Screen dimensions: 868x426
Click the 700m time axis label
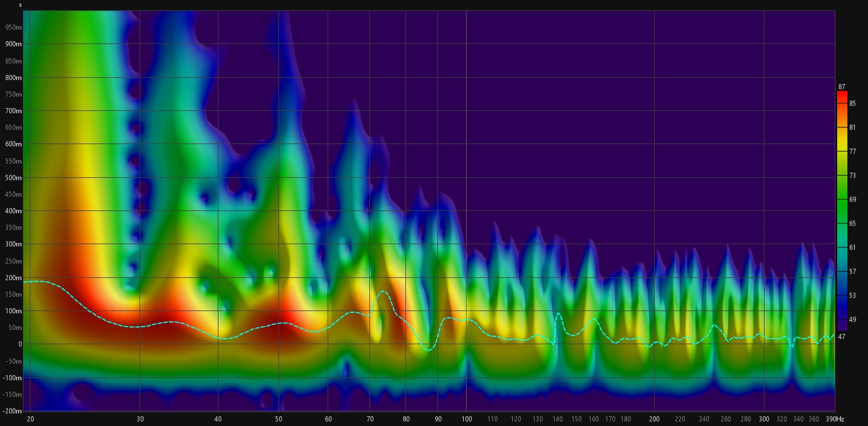tap(14, 111)
